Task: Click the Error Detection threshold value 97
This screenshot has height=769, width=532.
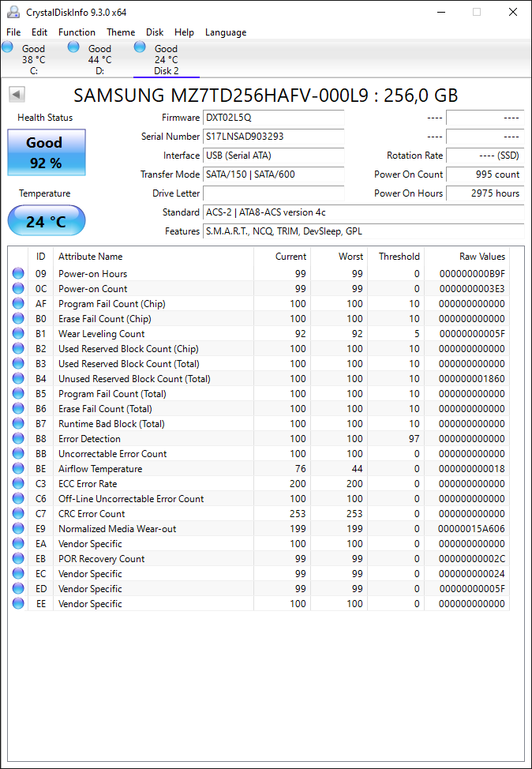Action: point(414,438)
